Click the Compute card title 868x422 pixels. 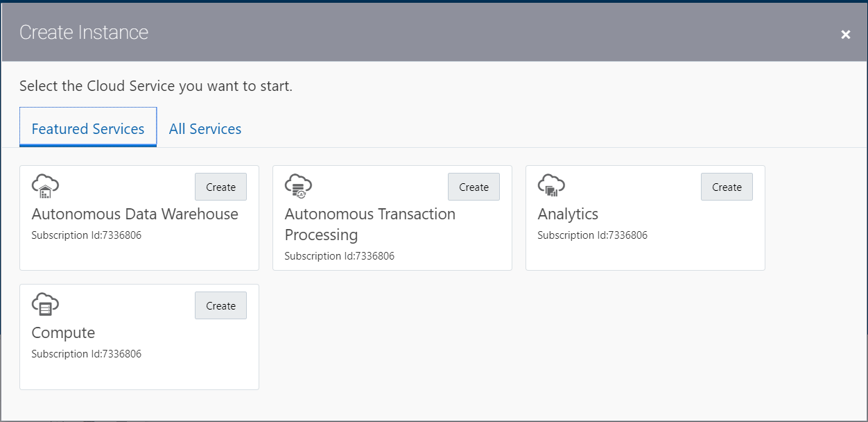click(62, 332)
